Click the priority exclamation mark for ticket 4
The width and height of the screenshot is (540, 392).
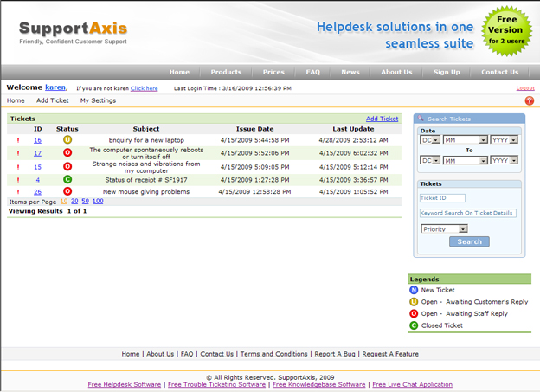[x=18, y=180]
